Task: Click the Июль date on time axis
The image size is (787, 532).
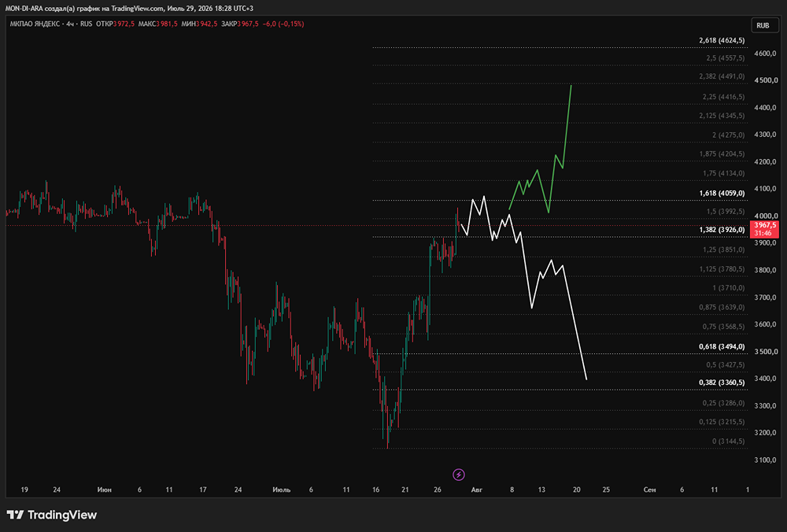Action: point(281,490)
